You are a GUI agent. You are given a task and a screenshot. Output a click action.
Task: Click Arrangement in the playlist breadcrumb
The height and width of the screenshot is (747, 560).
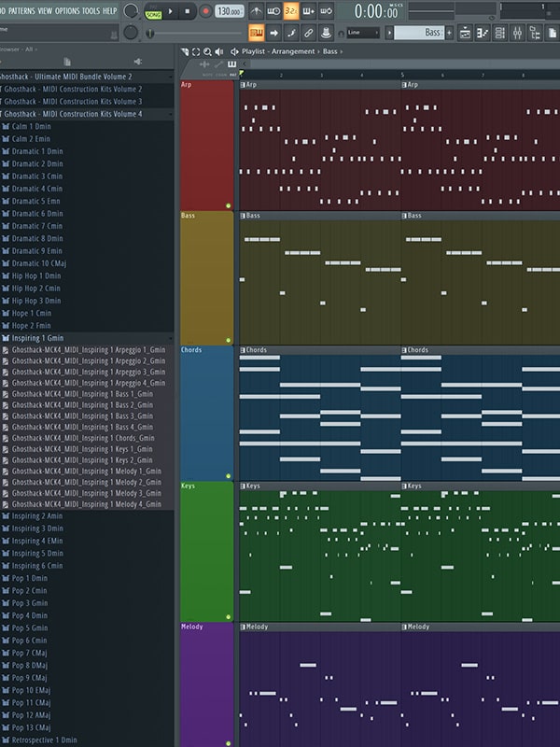(x=293, y=51)
